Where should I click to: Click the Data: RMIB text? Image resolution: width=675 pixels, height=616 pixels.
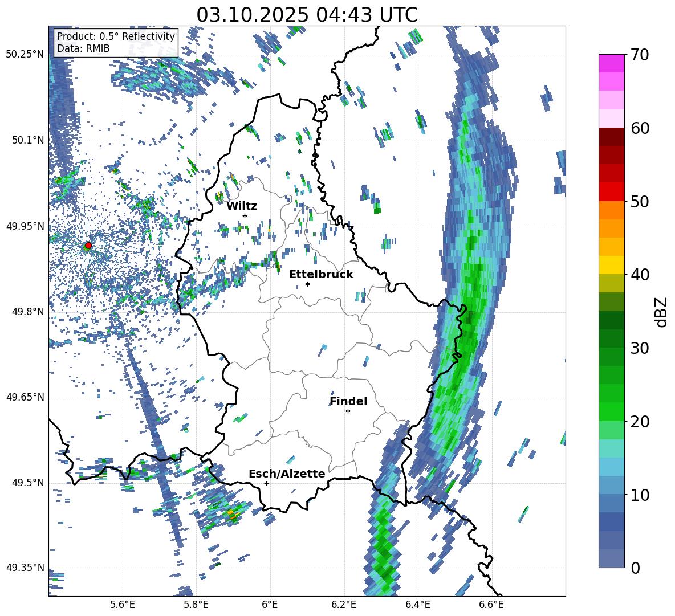point(83,48)
